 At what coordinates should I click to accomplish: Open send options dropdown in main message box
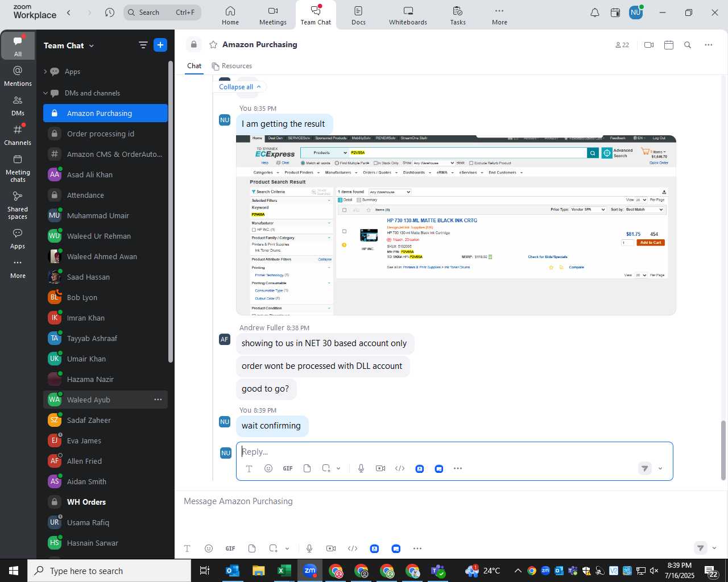714,548
